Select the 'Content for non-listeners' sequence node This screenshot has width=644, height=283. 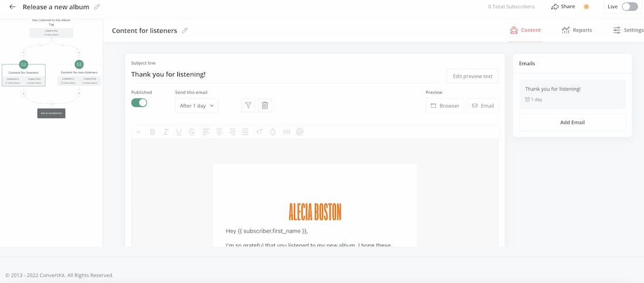point(79,75)
